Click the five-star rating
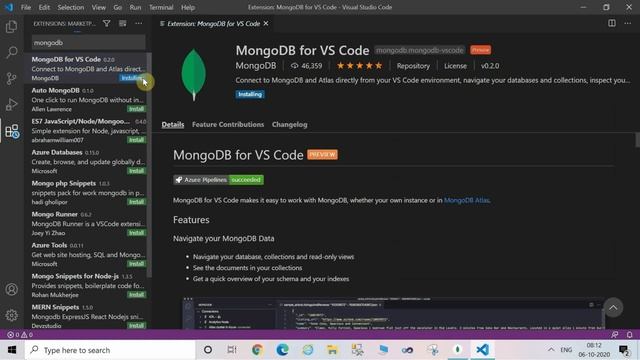This screenshot has width=640, height=360. click(359, 66)
